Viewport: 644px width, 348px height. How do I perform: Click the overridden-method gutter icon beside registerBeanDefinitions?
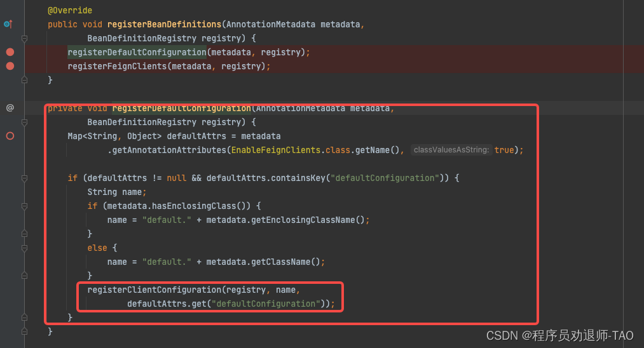(8, 24)
